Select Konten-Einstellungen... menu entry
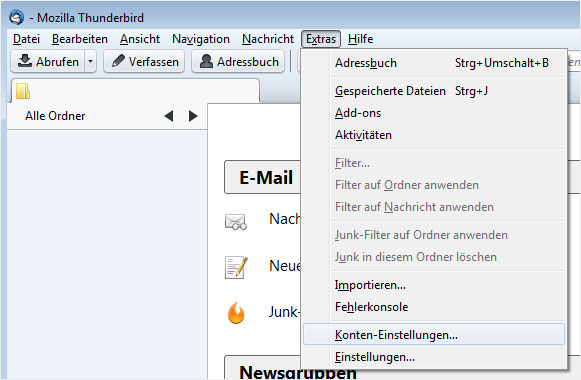The width and height of the screenshot is (581, 380). 434,334
